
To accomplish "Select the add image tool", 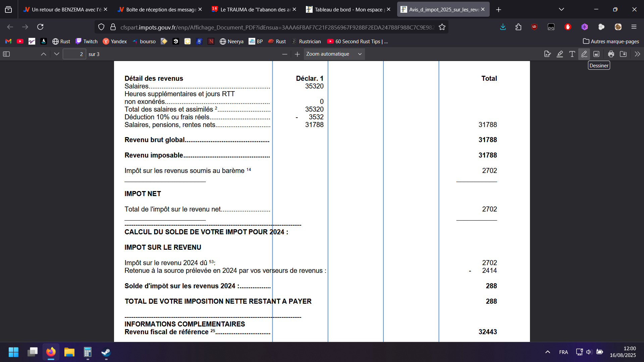I will (596, 54).
